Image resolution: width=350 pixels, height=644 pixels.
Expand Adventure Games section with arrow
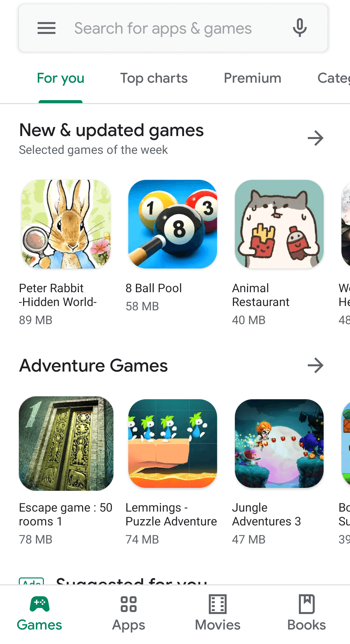pyautogui.click(x=316, y=365)
